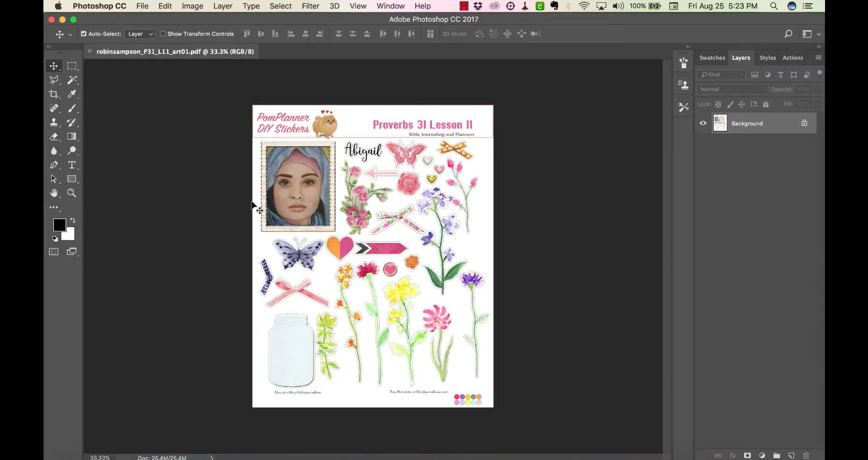Hide the Background layer visibility
This screenshot has width=868, height=460.
coord(702,123)
